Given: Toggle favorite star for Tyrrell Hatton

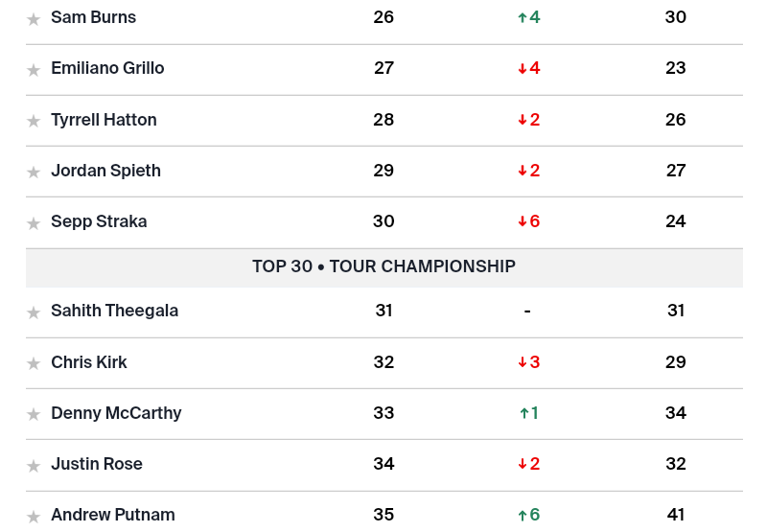Looking at the screenshot, I should 34,121.
